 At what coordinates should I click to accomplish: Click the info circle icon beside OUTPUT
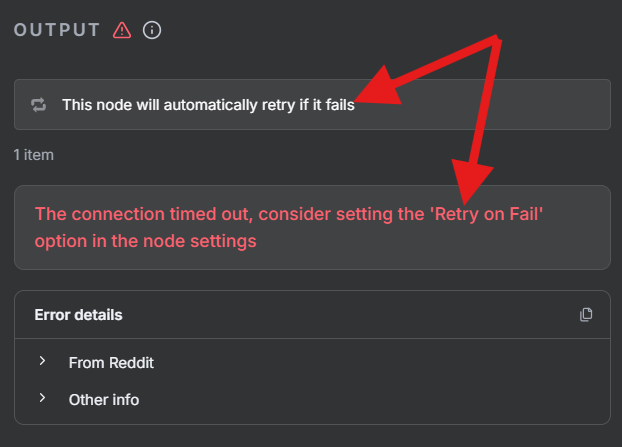(152, 30)
